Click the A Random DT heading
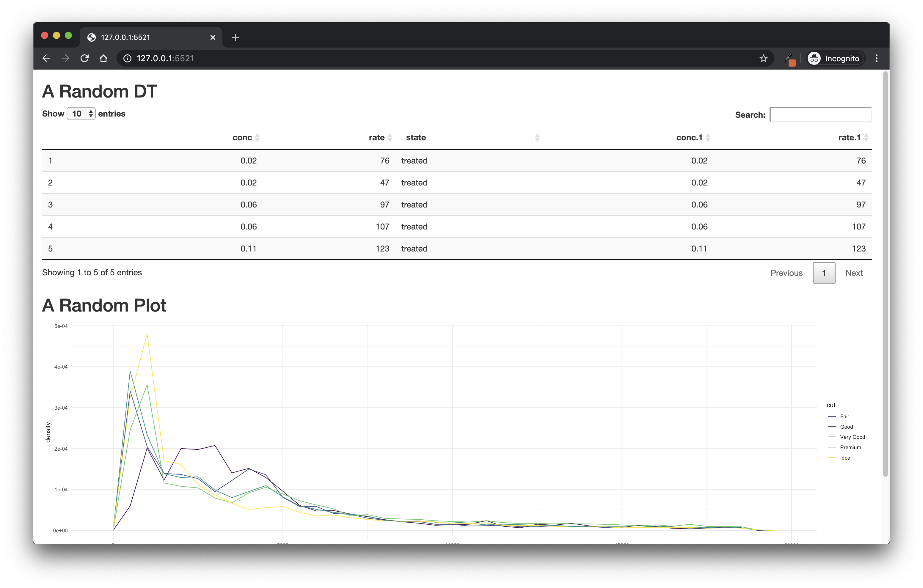The height and width of the screenshot is (588, 923). coord(100,91)
